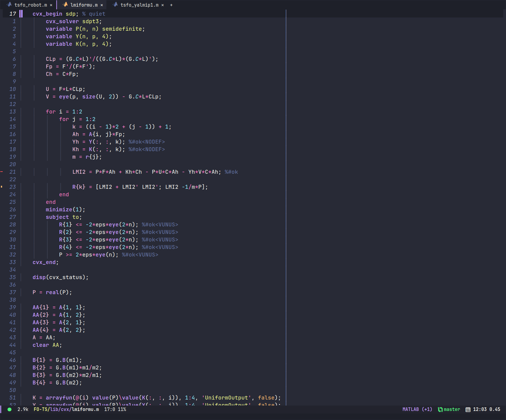Click the 11% scroll progress indicator
506x420 pixels.
[x=122, y=409]
